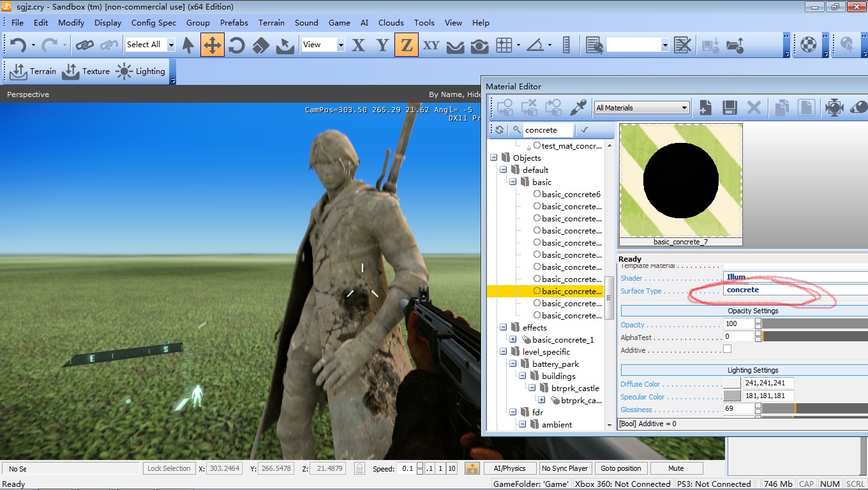Open the snap grid size dropdown arrow

click(518, 45)
